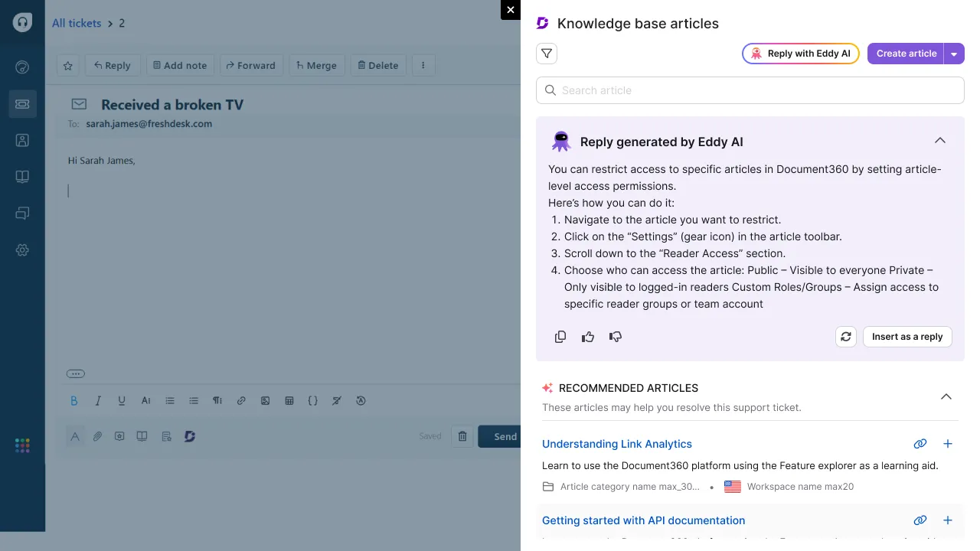Click the email envelope icon beside subject
The image size is (980, 551).
pyautogui.click(x=79, y=104)
